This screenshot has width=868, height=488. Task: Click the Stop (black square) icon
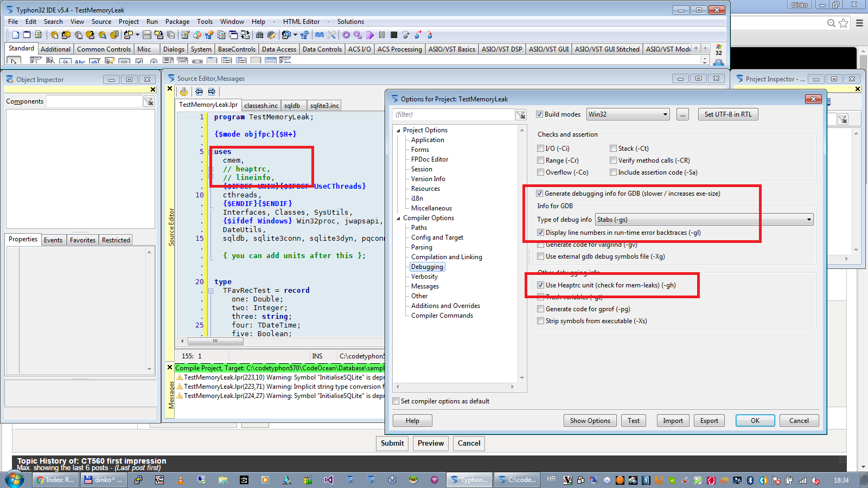pos(394,35)
